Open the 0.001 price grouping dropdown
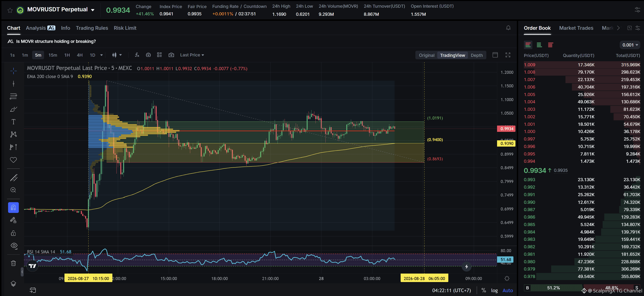This screenshot has width=644, height=296. [x=630, y=45]
